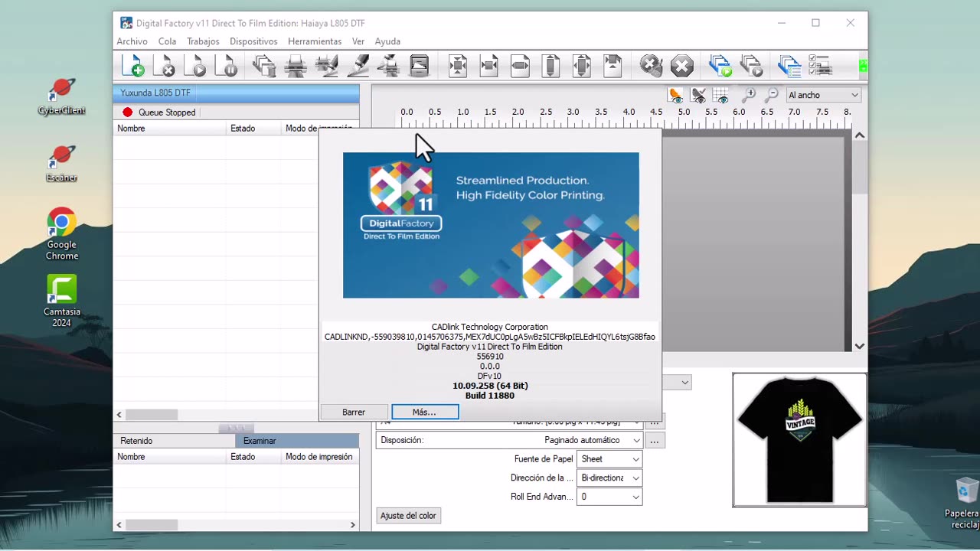Click the new job icon with green plus
Screen dimensions: 980x551
pos(133,66)
